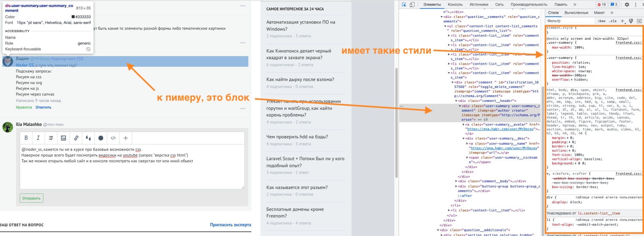Open the DevTools three-dot customize menu

click(636, 5)
